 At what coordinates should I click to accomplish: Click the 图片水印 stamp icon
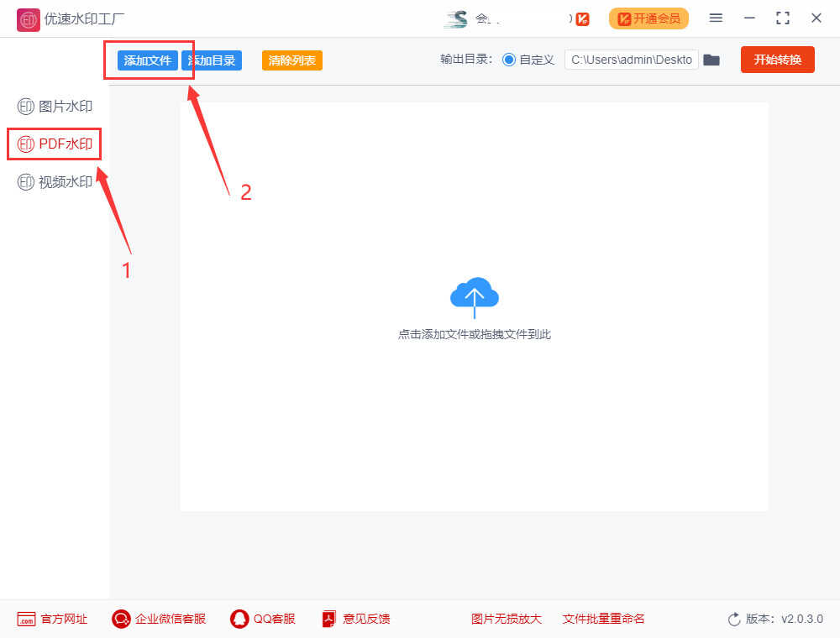pyautogui.click(x=26, y=107)
